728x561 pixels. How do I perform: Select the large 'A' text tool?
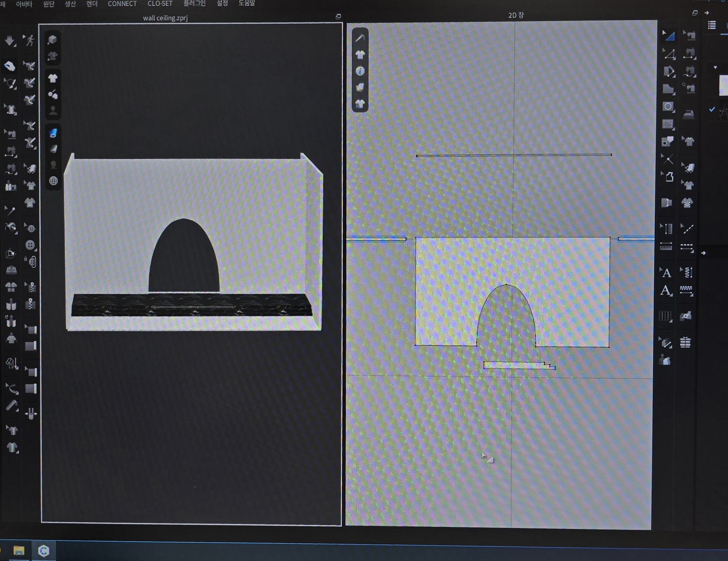[666, 291]
